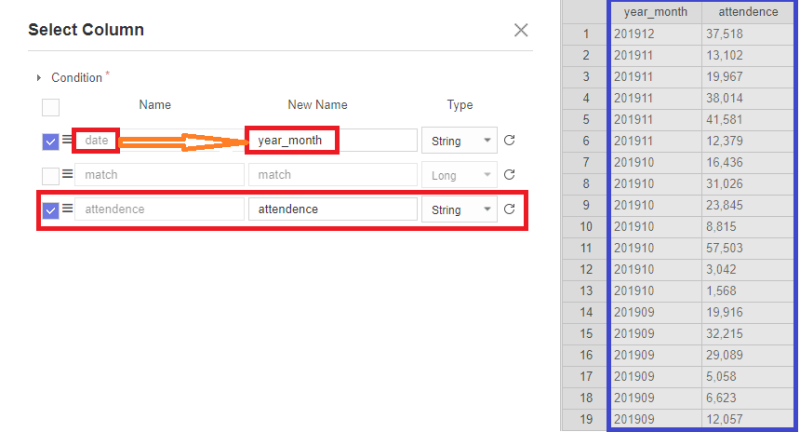Select row number 1 in table
This screenshot has width=800, height=432.
(x=586, y=34)
